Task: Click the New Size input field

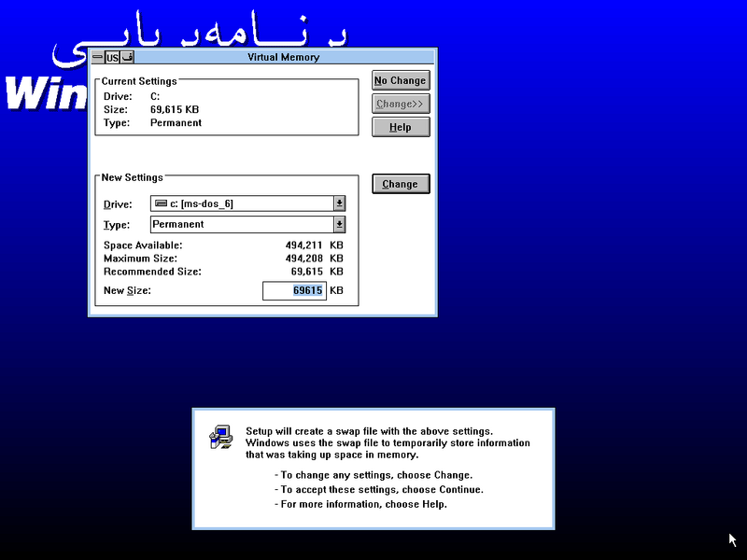Action: pos(294,290)
